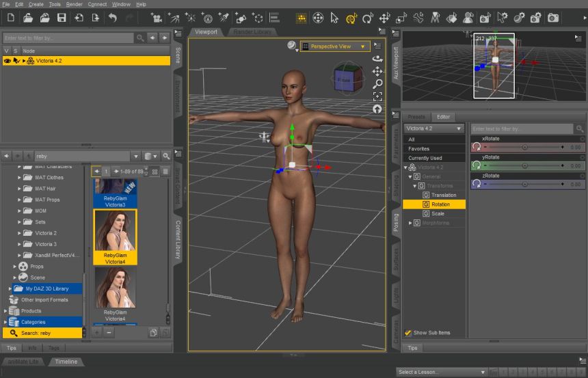
Task: Click the Save floppy disk icon
Action: click(62, 17)
